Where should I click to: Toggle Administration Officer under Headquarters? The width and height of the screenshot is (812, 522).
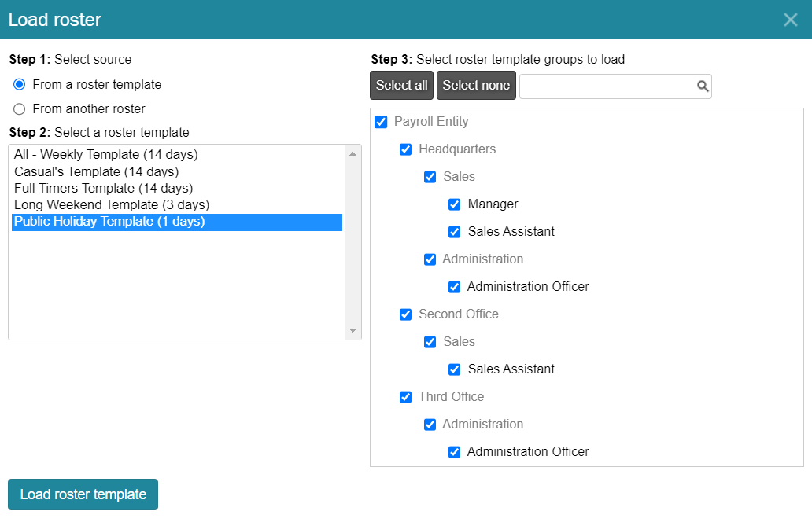pyautogui.click(x=455, y=287)
